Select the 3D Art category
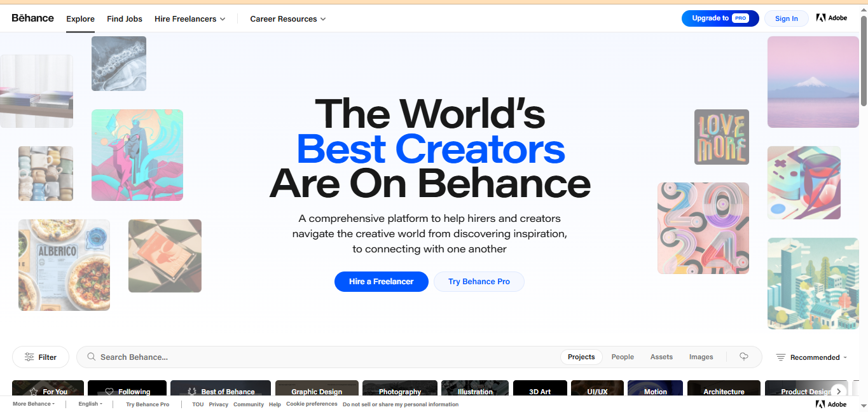868x412 pixels. [x=540, y=388]
